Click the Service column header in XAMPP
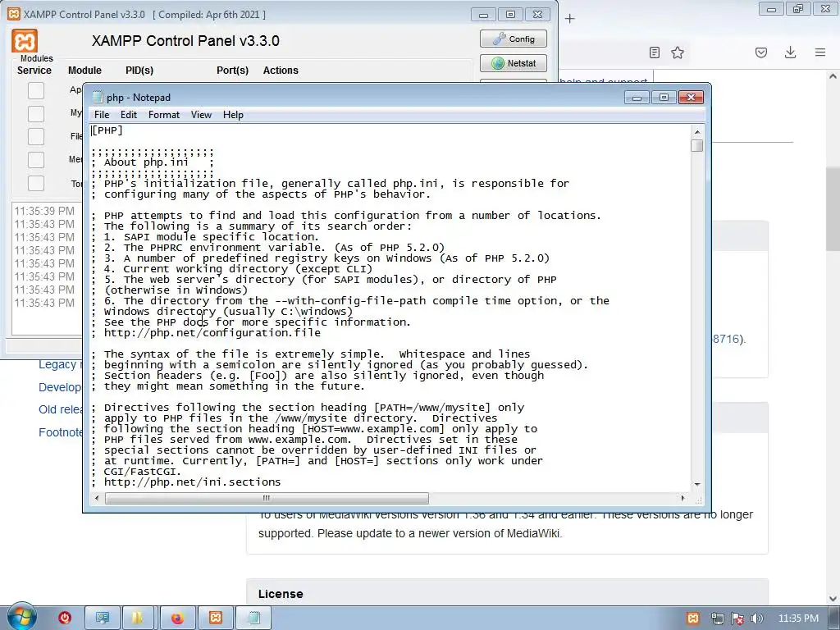Image resolution: width=840 pixels, height=630 pixels. tap(34, 71)
